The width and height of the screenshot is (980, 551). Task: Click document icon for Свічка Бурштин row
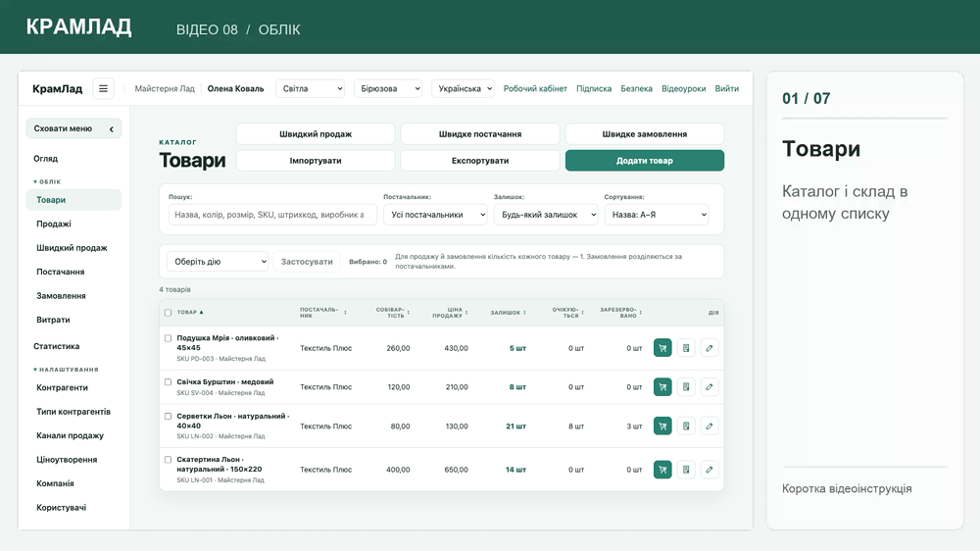tap(686, 386)
